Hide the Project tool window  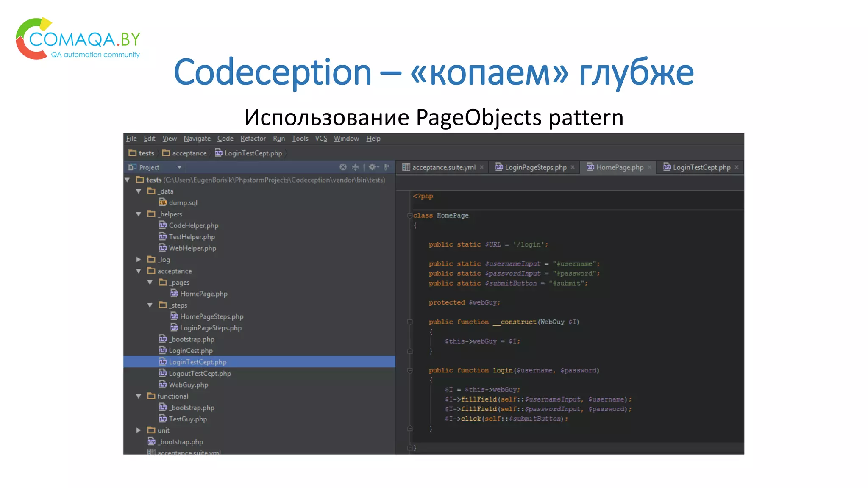(388, 167)
